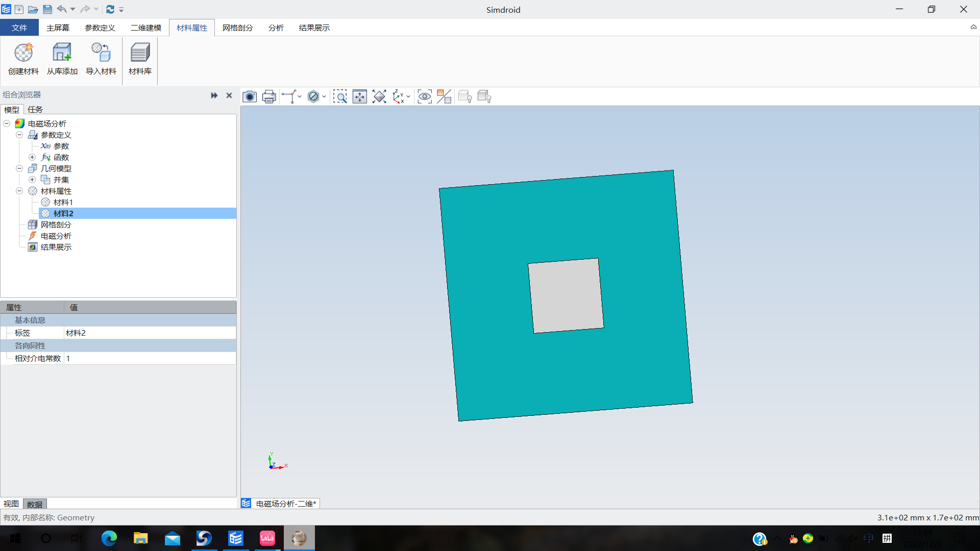The image size is (980, 551).
Task: Collapse the 电磁场分析 root node
Action: (x=7, y=123)
